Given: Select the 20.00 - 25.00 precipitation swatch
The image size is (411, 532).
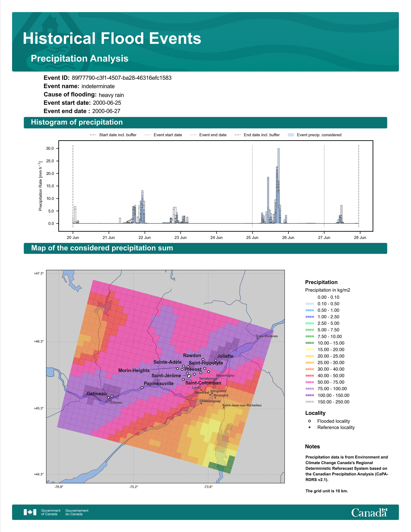Looking at the screenshot, I should pyautogui.click(x=310, y=356).
